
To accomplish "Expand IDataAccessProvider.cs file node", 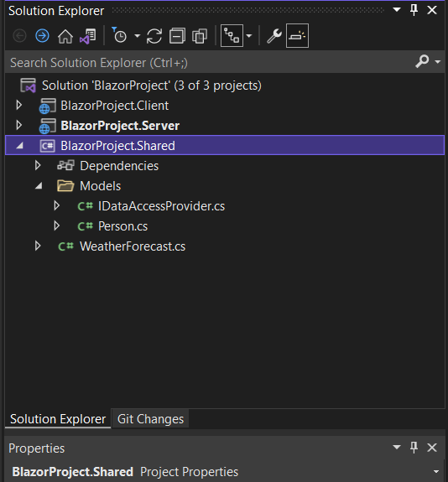I will [x=56, y=205].
